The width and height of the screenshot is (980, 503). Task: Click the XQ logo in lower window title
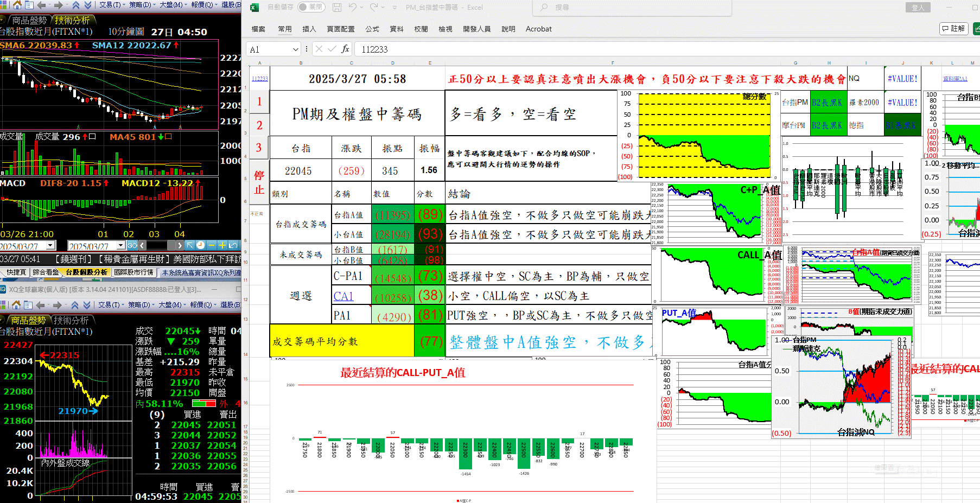point(3,290)
